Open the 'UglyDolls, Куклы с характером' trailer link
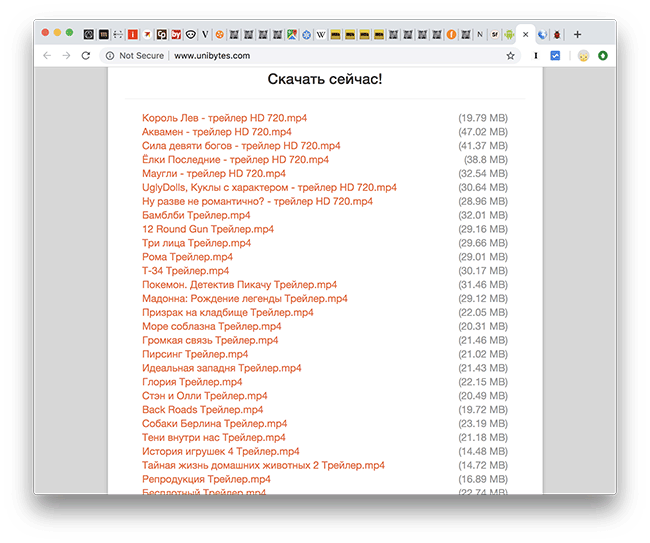Image resolution: width=650 pixels, height=543 pixels. click(x=269, y=187)
